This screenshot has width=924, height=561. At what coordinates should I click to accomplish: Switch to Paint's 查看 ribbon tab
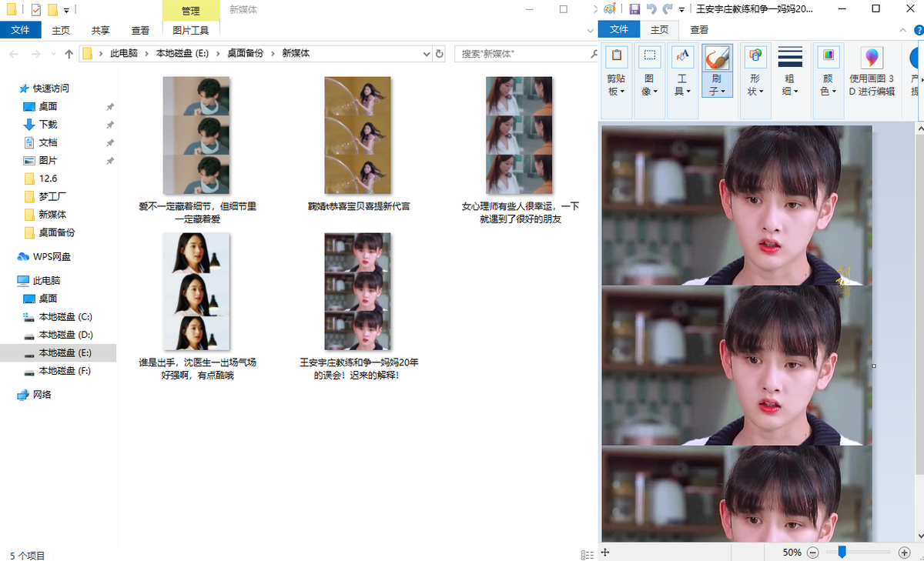point(699,30)
